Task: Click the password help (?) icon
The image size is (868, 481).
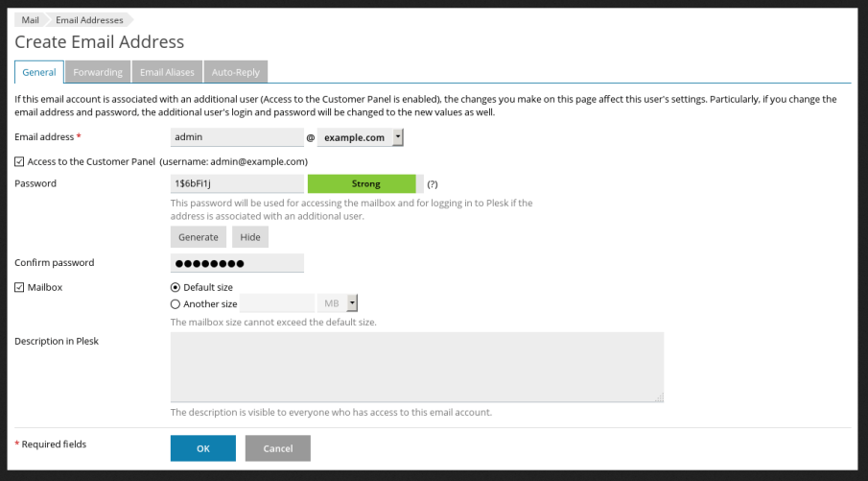Action: point(433,184)
